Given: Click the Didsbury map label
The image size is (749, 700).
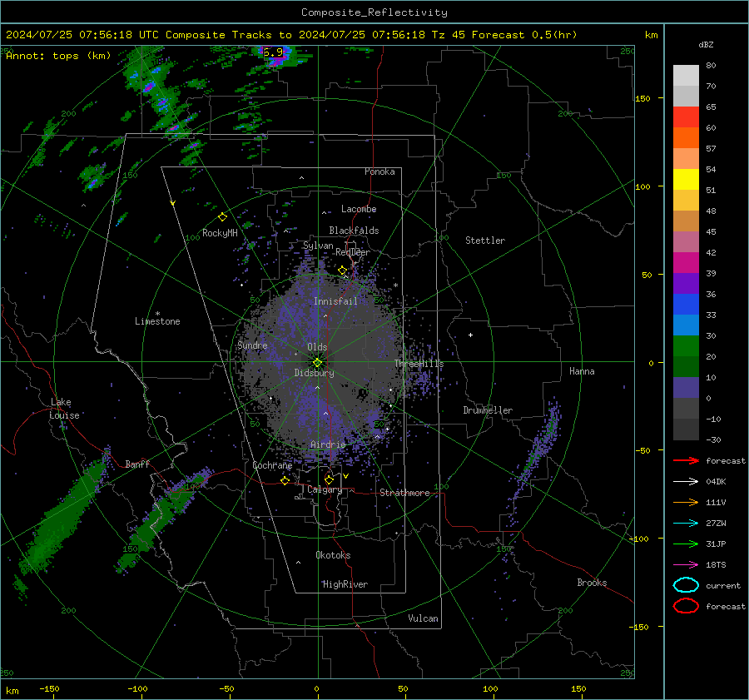Looking at the screenshot, I should click(x=314, y=373).
